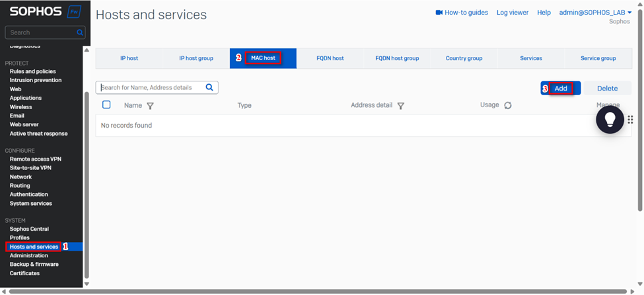The image size is (644, 295).
Task: Open Rules and policies in sidebar
Action: [32, 71]
